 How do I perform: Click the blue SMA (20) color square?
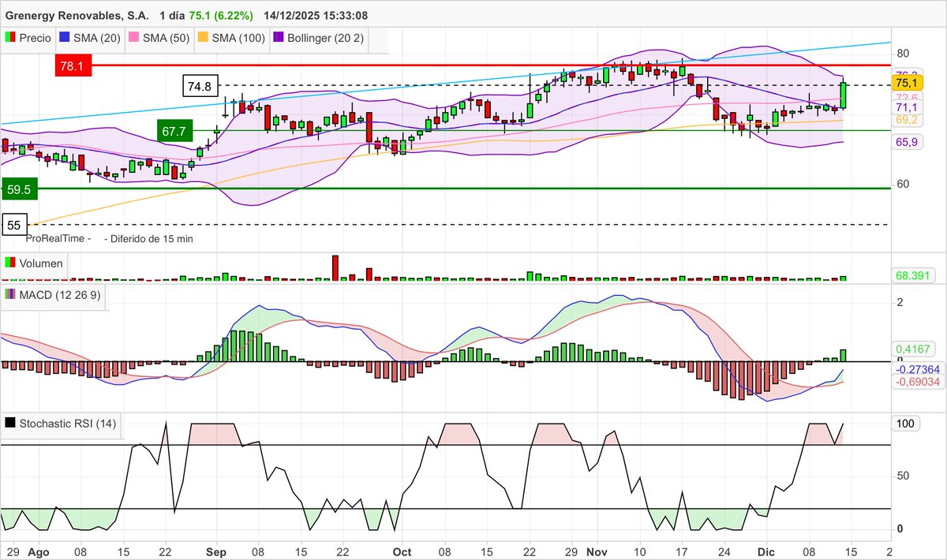pos(66,38)
